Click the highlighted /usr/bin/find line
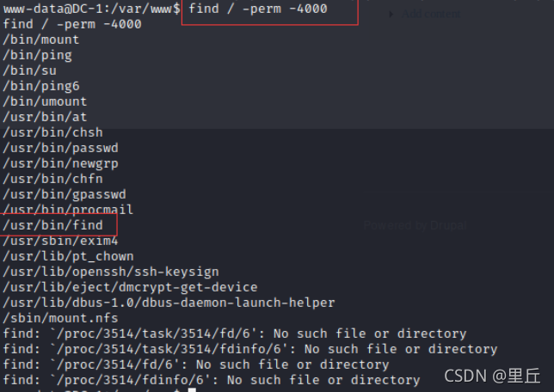Screen dimensions: 554x392 (x=53, y=225)
